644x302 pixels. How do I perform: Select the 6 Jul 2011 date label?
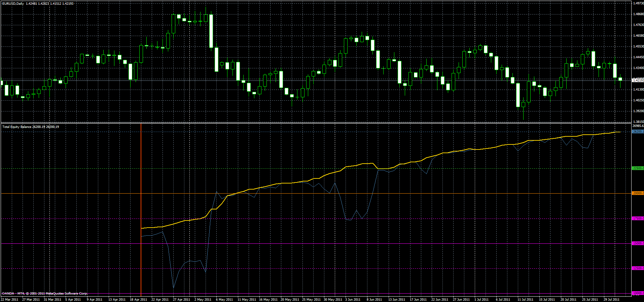point(503,300)
